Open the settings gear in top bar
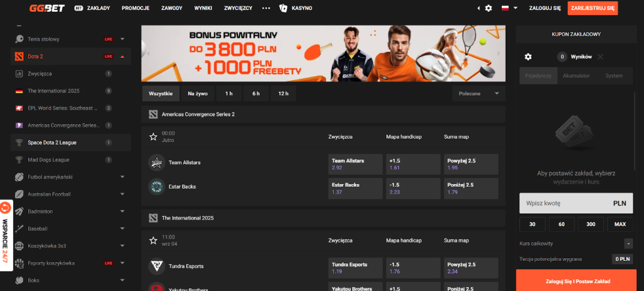Image resolution: width=644 pixels, height=291 pixels. click(488, 9)
